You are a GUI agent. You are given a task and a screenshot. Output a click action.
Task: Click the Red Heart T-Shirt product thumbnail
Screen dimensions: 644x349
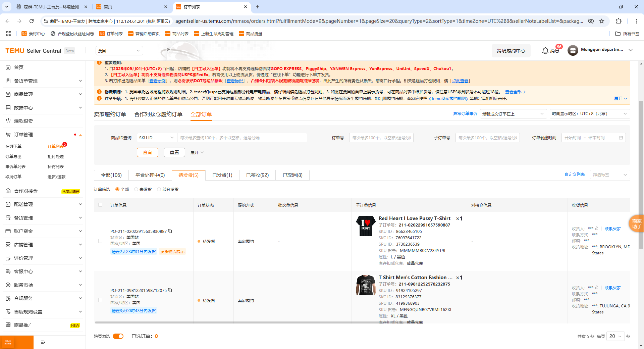pyautogui.click(x=365, y=226)
